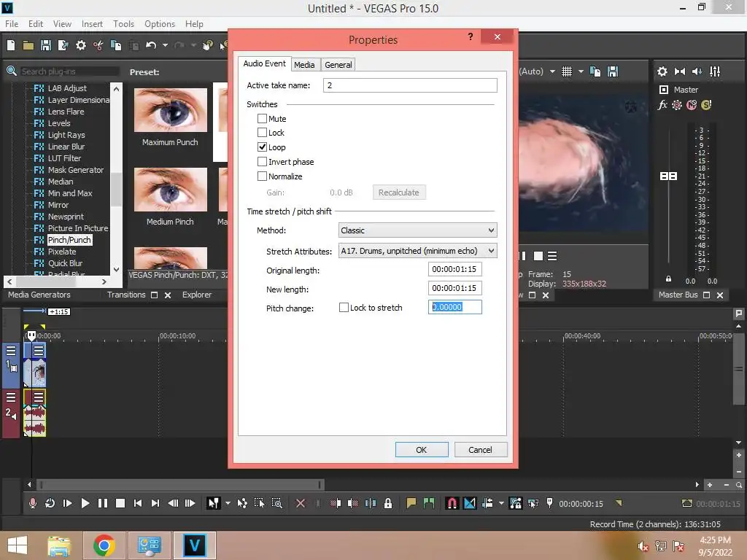
Task: Click the Master volume fader handle
Action: pos(668,176)
